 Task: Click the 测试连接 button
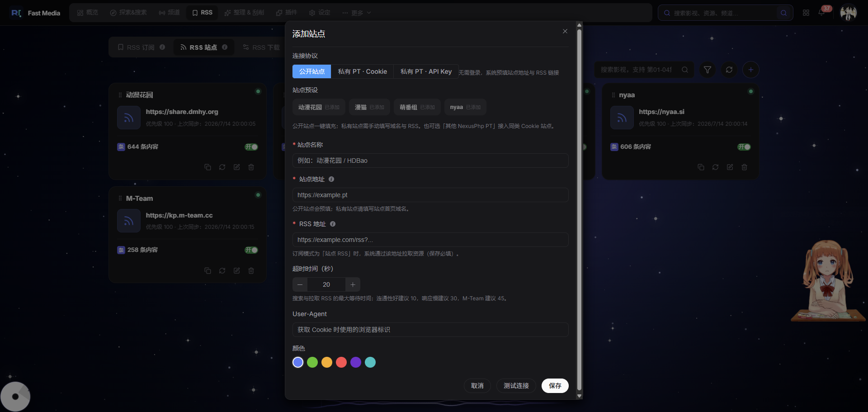(516, 386)
